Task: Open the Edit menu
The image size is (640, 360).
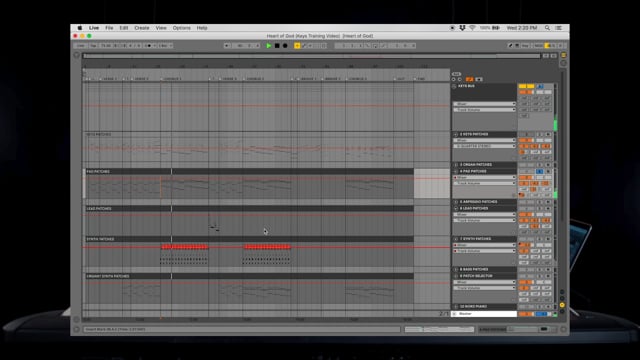Action: (124, 28)
